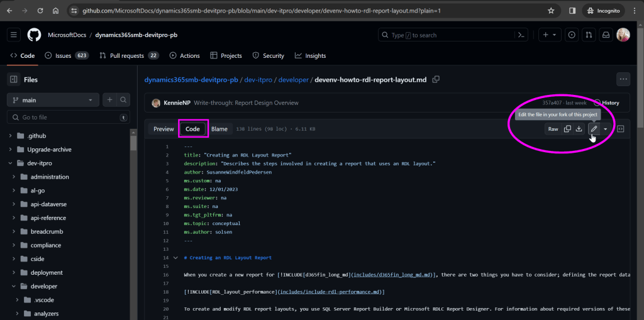Open the Security tab
The height and width of the screenshot is (320, 644).
coord(268,55)
